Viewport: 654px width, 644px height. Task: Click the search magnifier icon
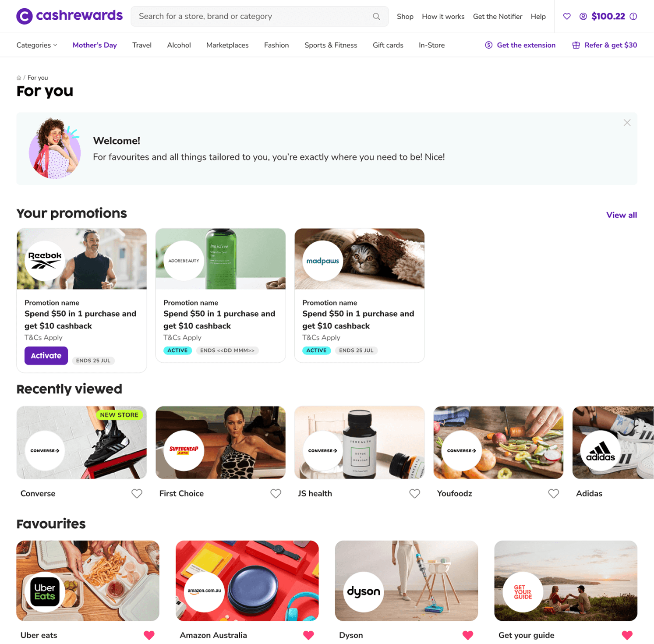(x=376, y=16)
